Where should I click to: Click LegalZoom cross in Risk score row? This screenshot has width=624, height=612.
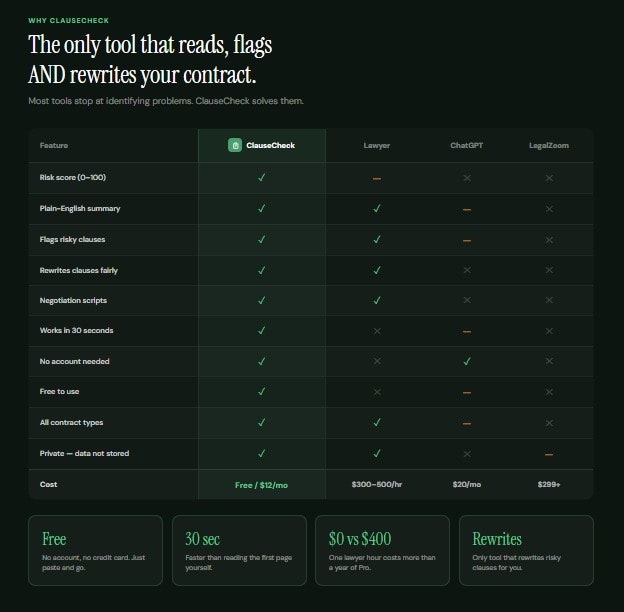tap(549, 178)
